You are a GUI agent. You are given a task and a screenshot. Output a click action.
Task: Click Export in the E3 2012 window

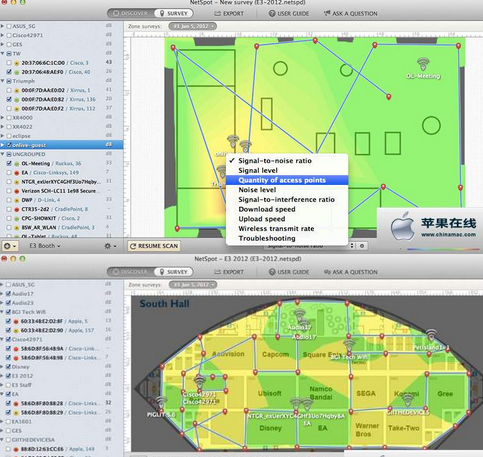(229, 272)
